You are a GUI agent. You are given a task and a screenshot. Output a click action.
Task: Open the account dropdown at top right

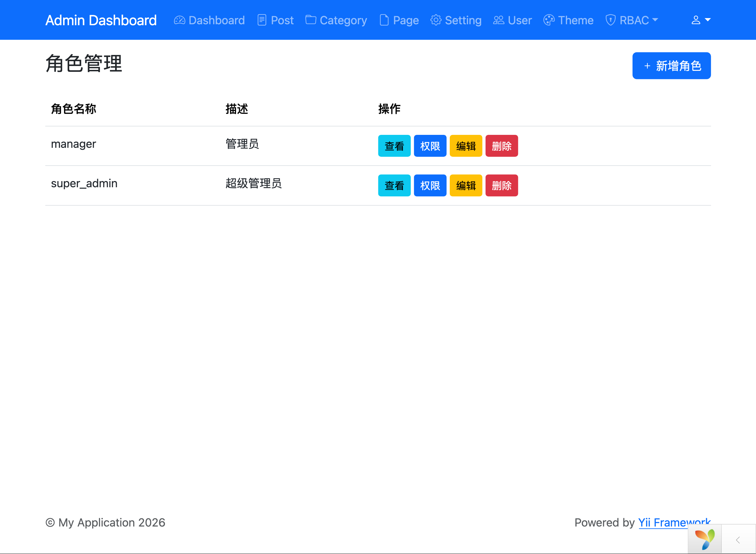coord(700,20)
